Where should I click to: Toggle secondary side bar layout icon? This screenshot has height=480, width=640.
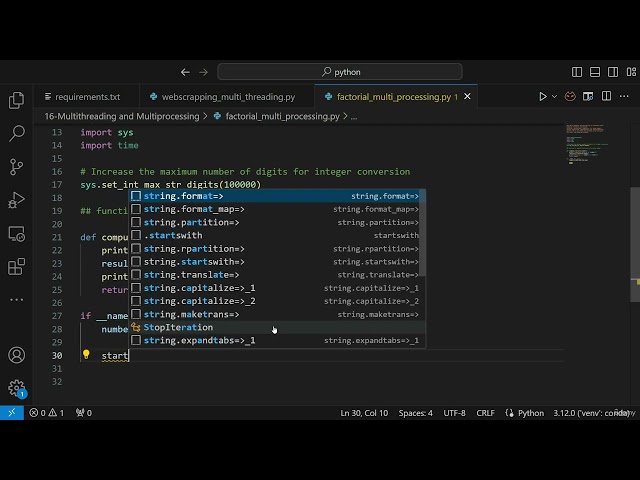[613, 72]
